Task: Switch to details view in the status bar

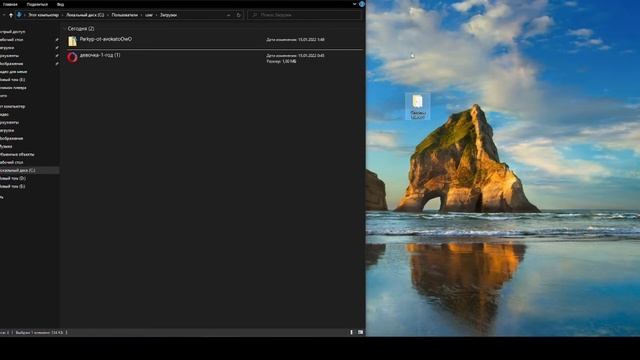Action: 351,333
